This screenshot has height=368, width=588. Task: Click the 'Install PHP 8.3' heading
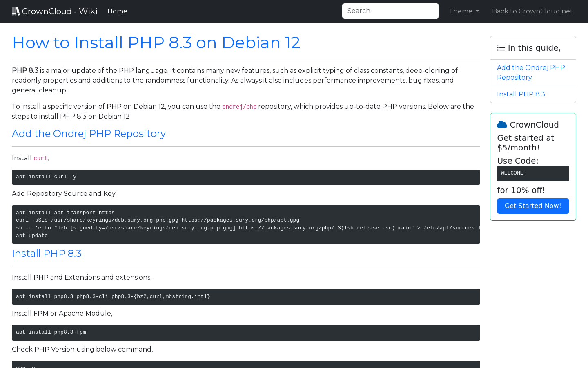point(47,254)
